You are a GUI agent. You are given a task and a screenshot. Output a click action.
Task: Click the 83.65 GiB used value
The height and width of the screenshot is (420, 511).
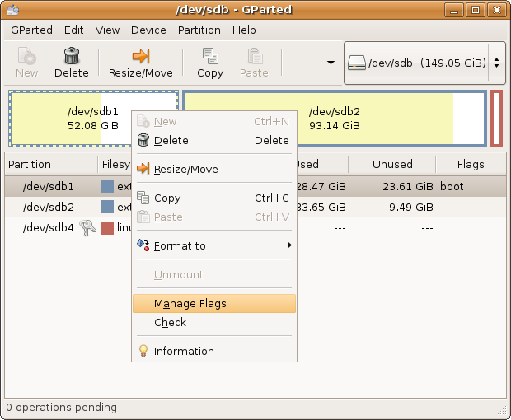tap(321, 207)
